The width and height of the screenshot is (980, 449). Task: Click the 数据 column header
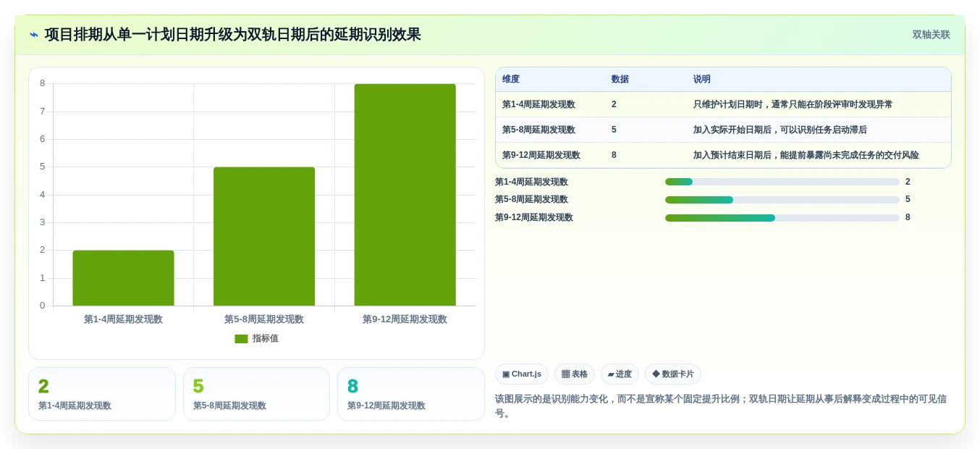620,79
